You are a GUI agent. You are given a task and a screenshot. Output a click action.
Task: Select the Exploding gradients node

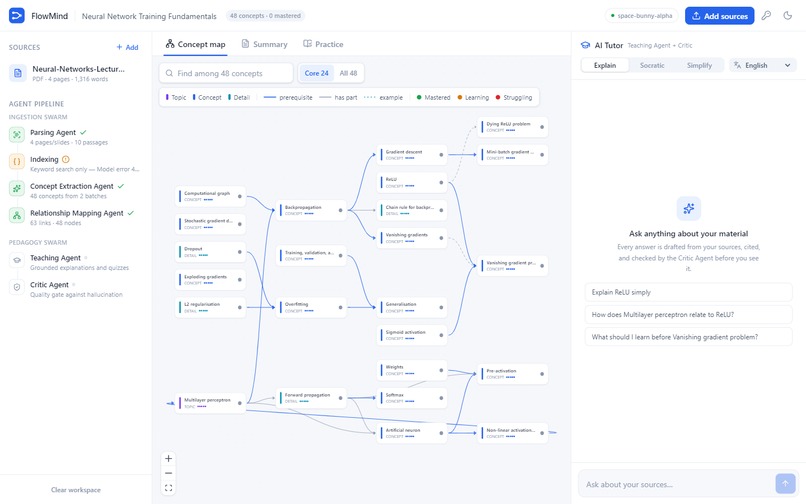(210, 279)
